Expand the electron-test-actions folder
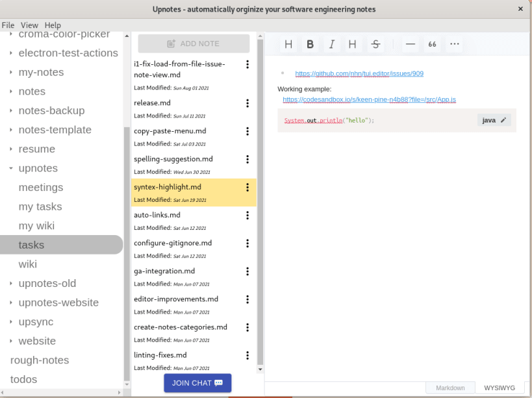Screen dimensions: 532x398 click(x=11, y=53)
